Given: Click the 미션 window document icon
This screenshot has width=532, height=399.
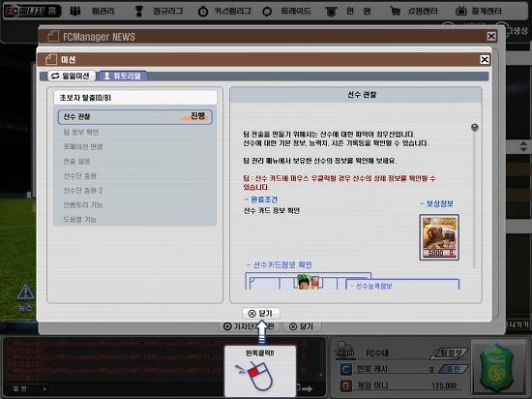Looking at the screenshot, I should (51, 60).
